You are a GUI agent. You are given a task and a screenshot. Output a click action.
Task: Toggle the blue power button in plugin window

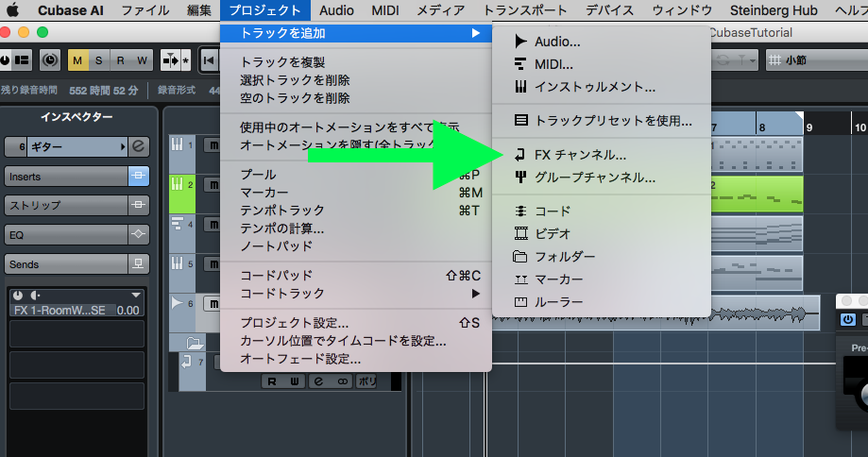(847, 319)
